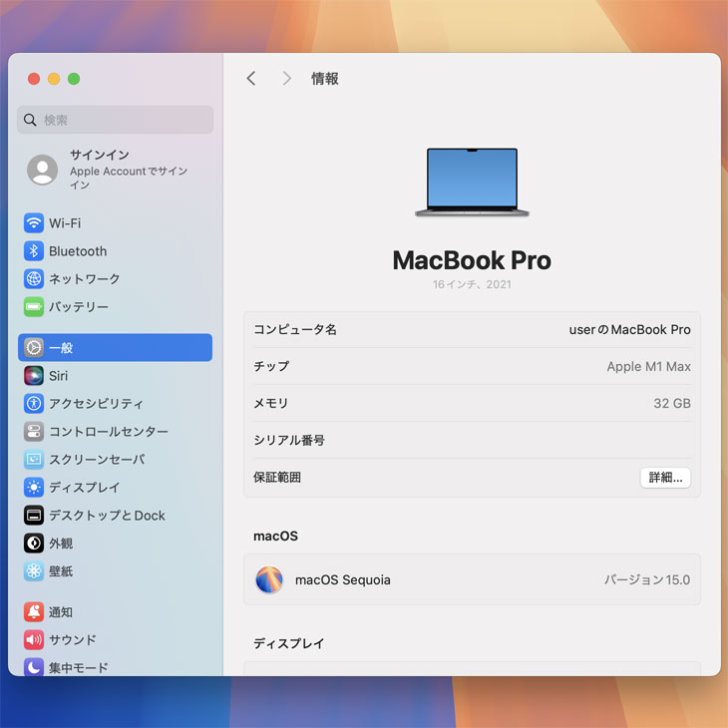Click the 保証範囲 label
This screenshot has width=728, height=728.
coord(277,478)
